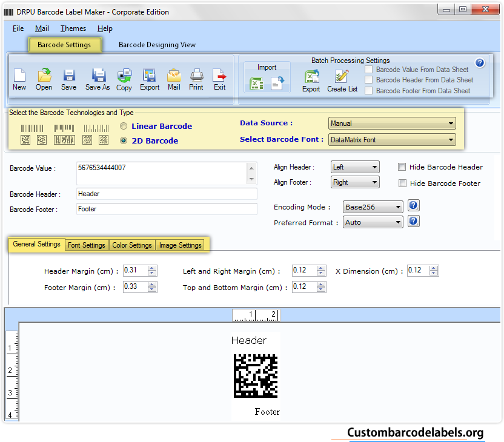Switch to Barcode Designing View tab
The height and width of the screenshot is (442, 504).
(x=157, y=45)
